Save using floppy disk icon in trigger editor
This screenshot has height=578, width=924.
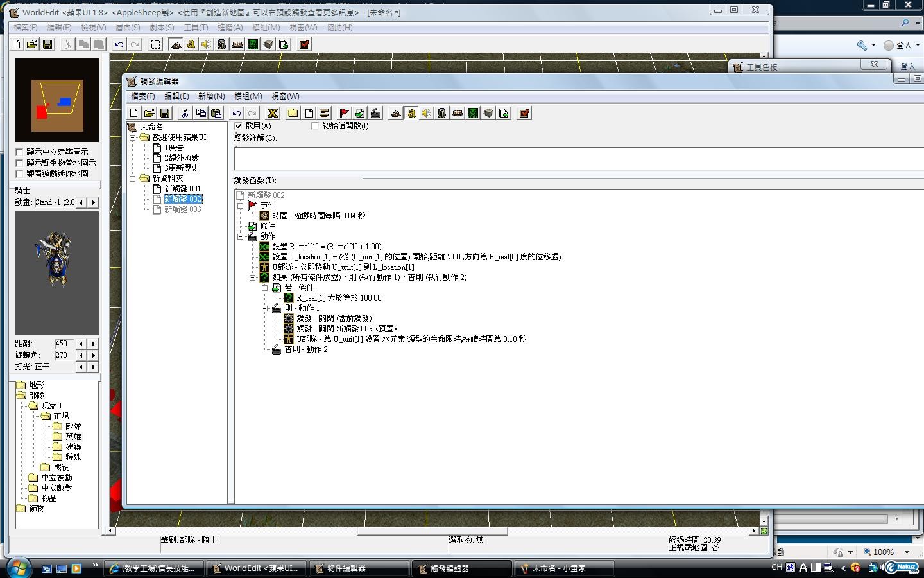click(165, 114)
